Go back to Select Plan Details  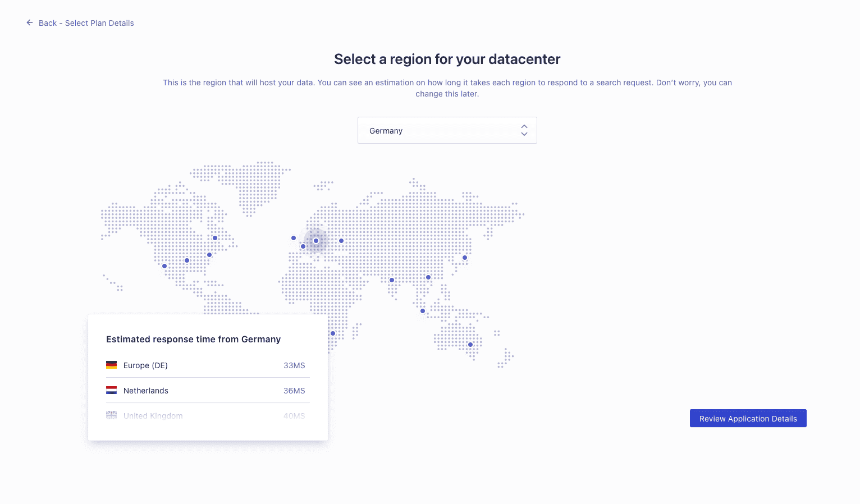[86, 23]
